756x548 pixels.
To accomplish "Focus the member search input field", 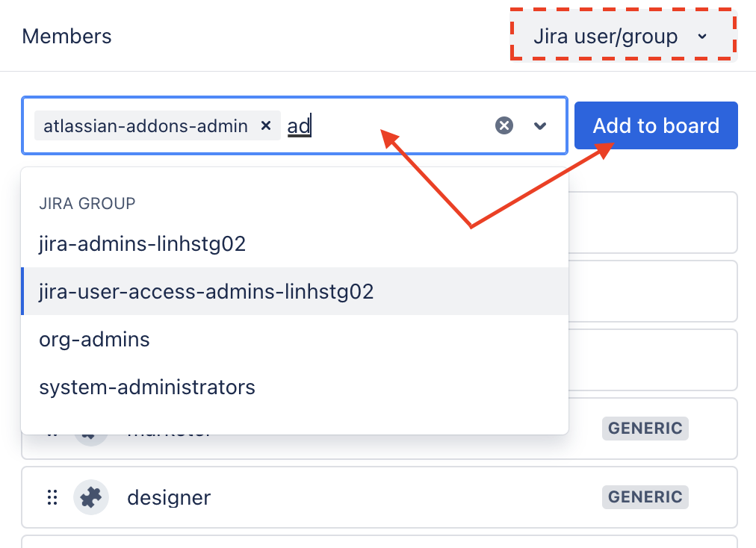I will pos(294,125).
